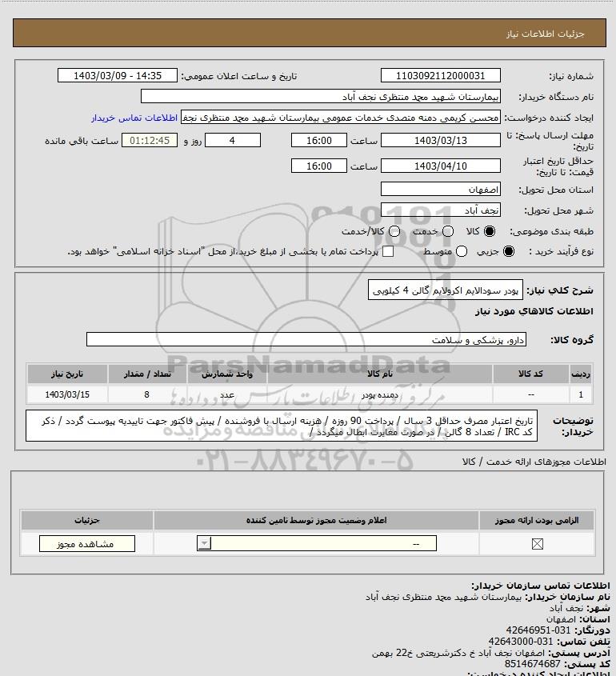The height and width of the screenshot is (676, 616).
Task: Click response deadline time 16:00 field
Action: click(319, 140)
